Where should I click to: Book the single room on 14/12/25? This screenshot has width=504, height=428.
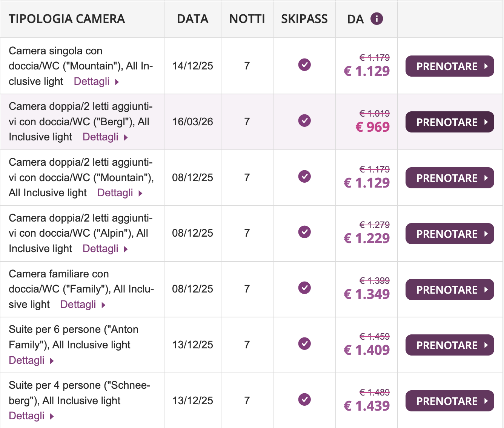449,66
